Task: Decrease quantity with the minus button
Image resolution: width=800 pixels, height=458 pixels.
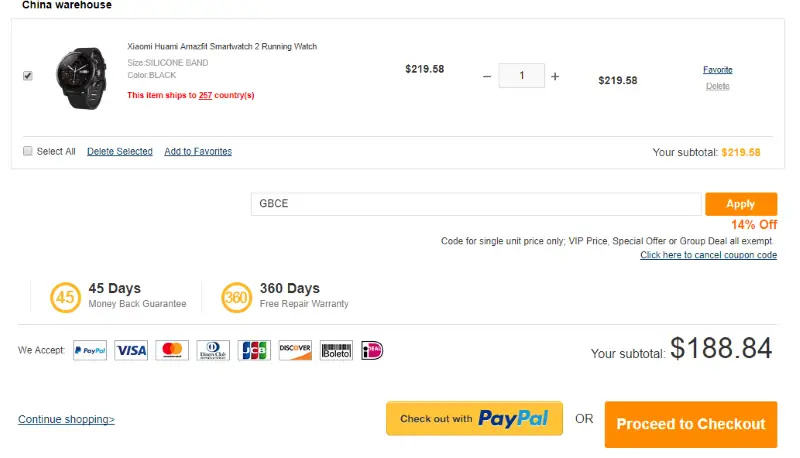Action: 487,76
